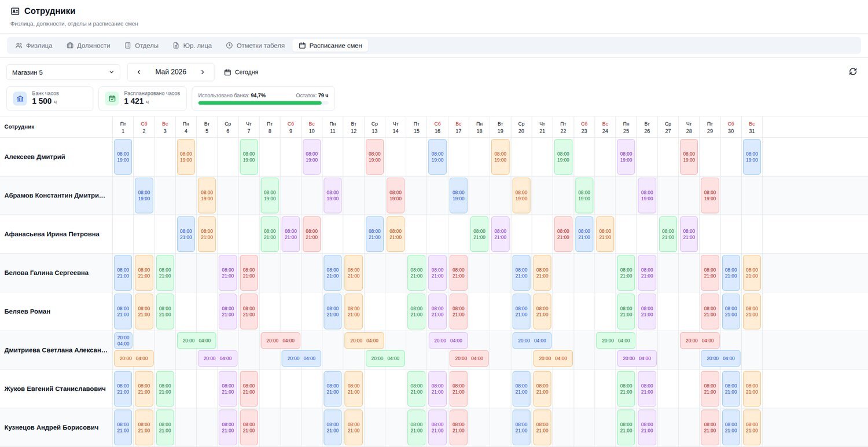Click the 1 421 ч planned hours value
This screenshot has height=447, width=868.
pyautogui.click(x=137, y=101)
